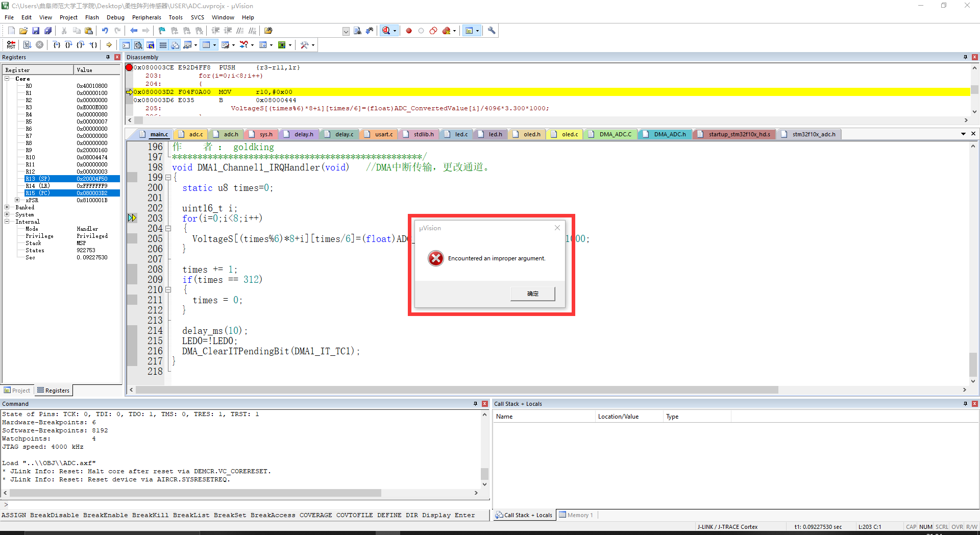
Task: Close the µVision error dialog with X
Action: point(557,228)
